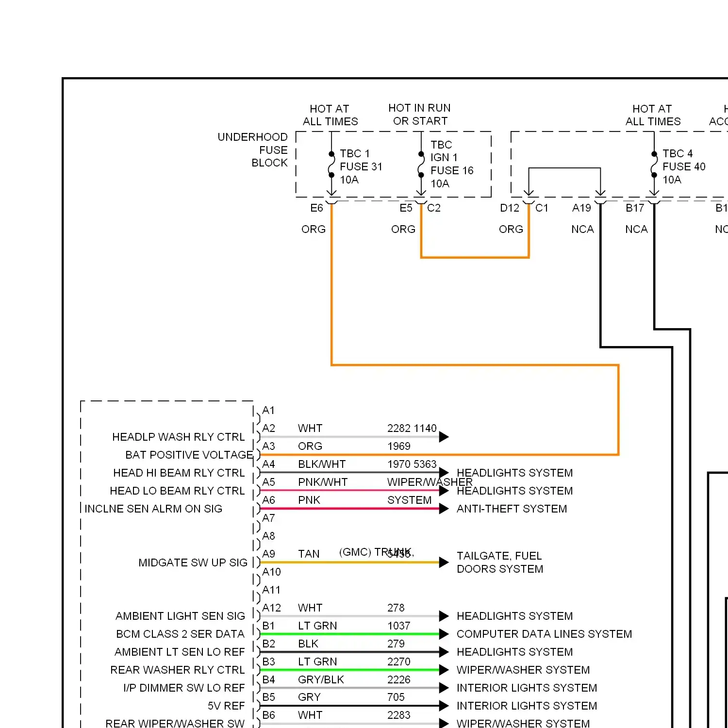Select AMBIENT LT SEN LO REF label
Screen dimensions: 728x728
[x=180, y=652]
